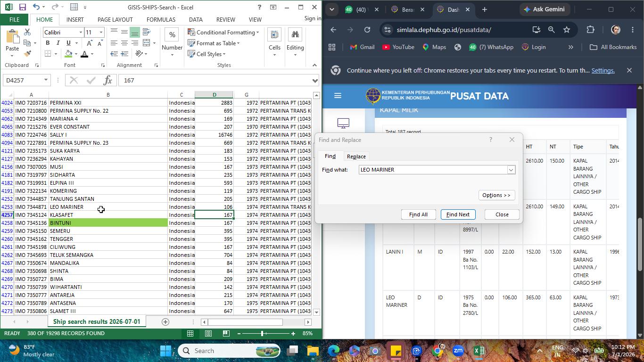Open the Pusat Data hamburger menu

coord(338,96)
